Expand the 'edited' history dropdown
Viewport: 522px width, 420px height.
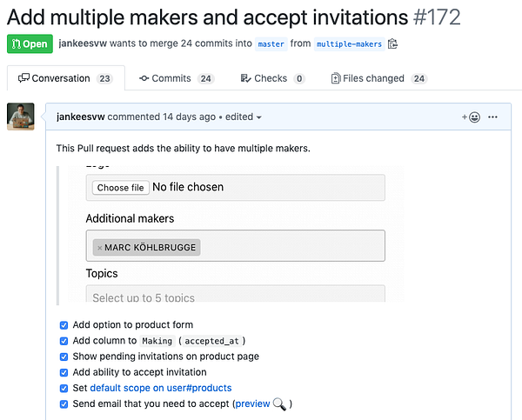[x=241, y=117]
